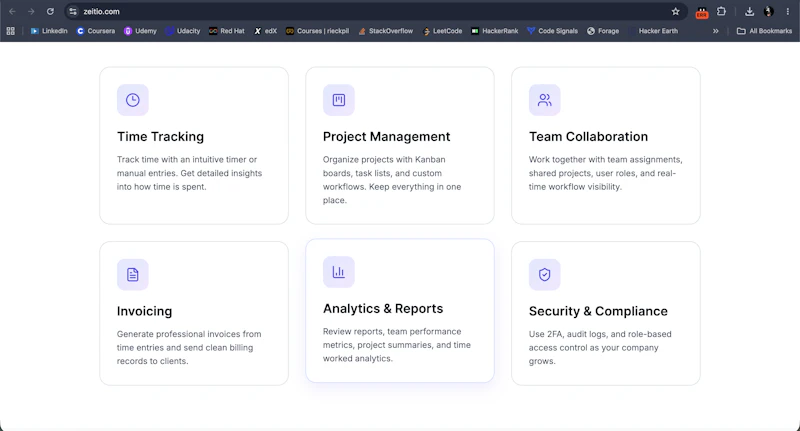Click the people icon in Team Collaboration card
This screenshot has height=431, width=800.
tap(544, 100)
